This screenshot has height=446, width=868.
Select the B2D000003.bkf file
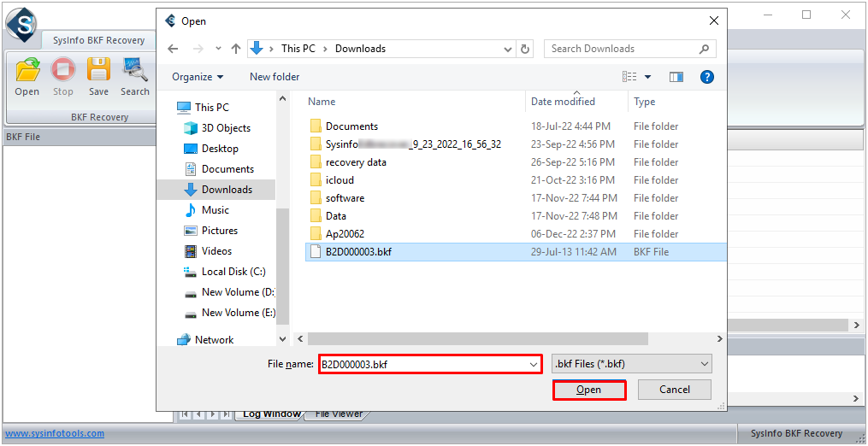[x=516, y=252]
